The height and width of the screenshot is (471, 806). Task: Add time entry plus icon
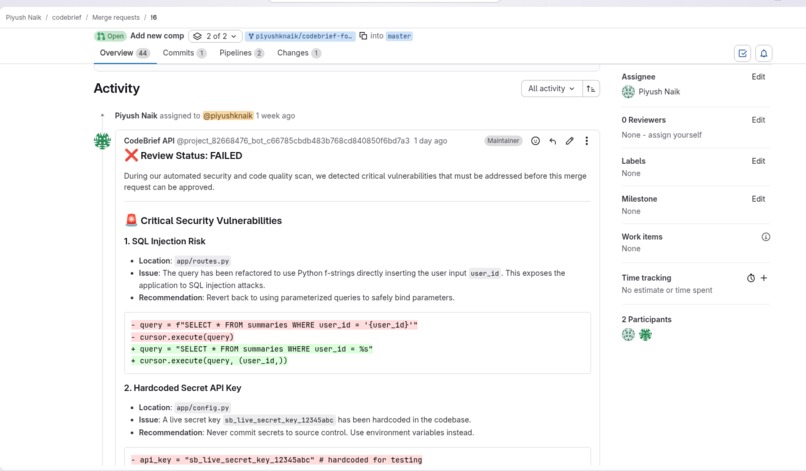pyautogui.click(x=764, y=278)
